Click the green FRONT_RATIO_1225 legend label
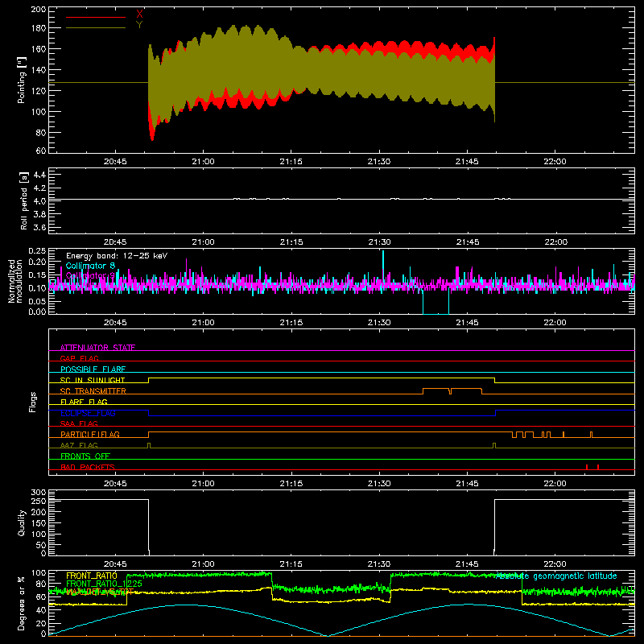 pyautogui.click(x=105, y=584)
